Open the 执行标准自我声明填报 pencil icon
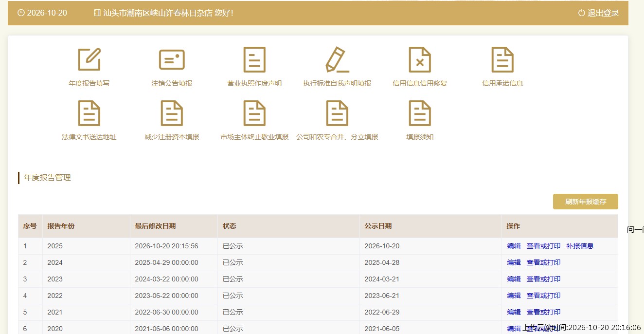The height and width of the screenshot is (334, 644). click(337, 59)
